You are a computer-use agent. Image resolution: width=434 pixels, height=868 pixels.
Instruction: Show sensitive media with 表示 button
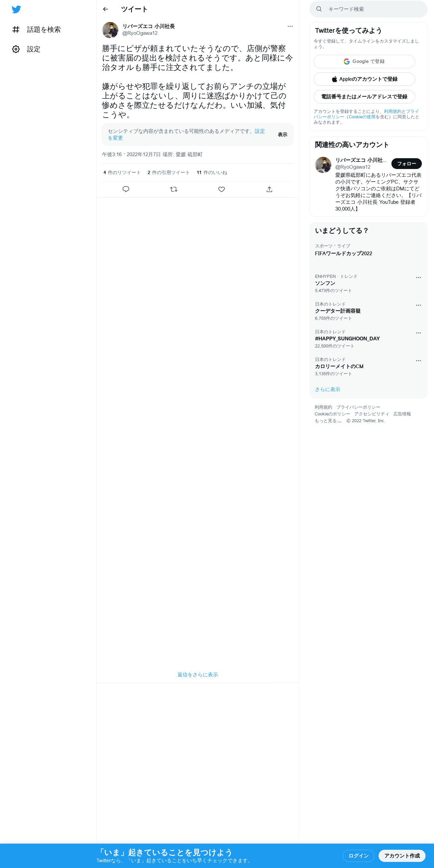tap(283, 135)
